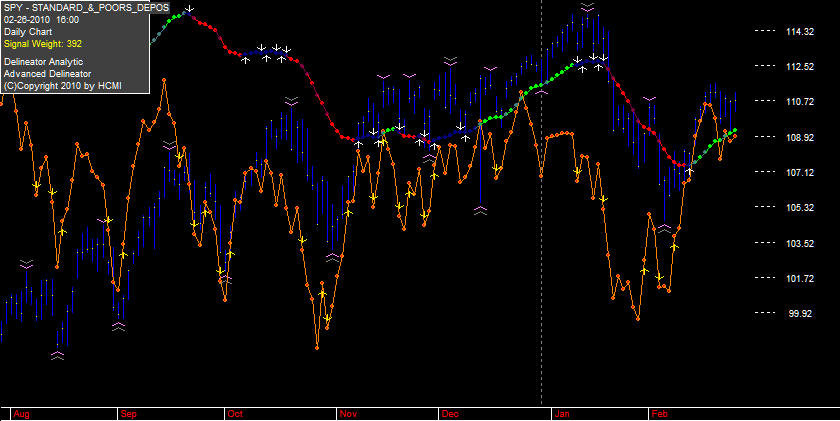Viewport: 840px width, 421px height.
Task: Click the SPY symbol title in info box
Action: [x=86, y=8]
